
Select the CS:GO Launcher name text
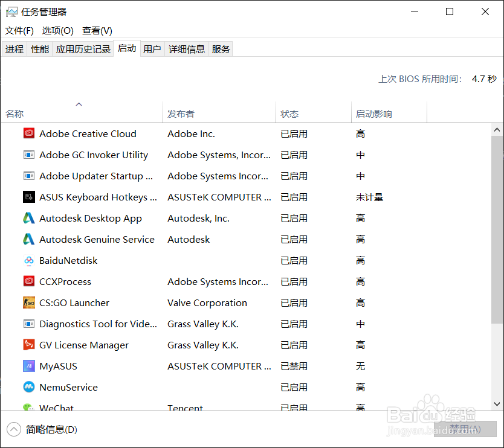point(74,303)
